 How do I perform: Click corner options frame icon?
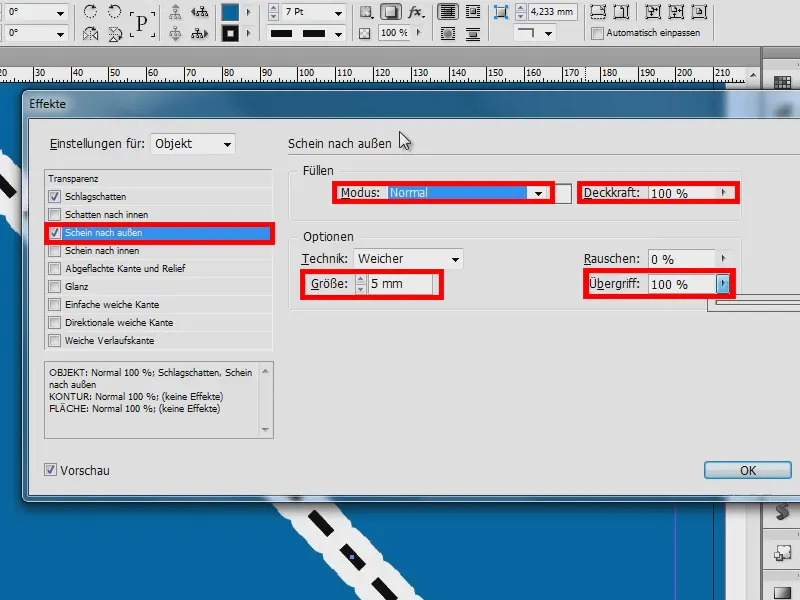click(x=501, y=11)
